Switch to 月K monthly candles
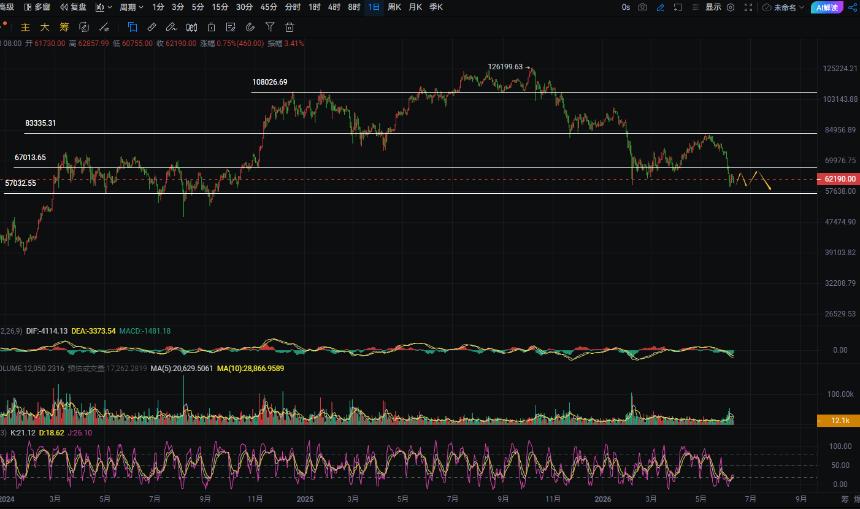 click(x=415, y=7)
